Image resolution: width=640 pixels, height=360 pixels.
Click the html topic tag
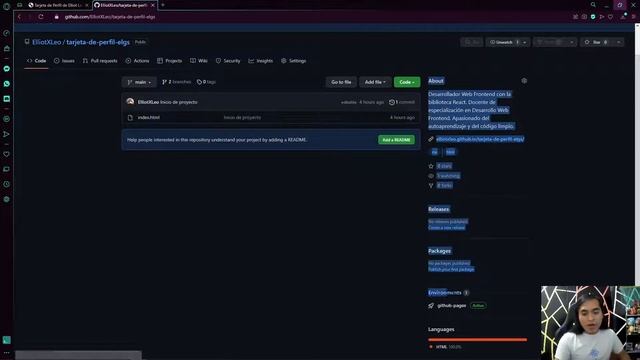(450, 152)
